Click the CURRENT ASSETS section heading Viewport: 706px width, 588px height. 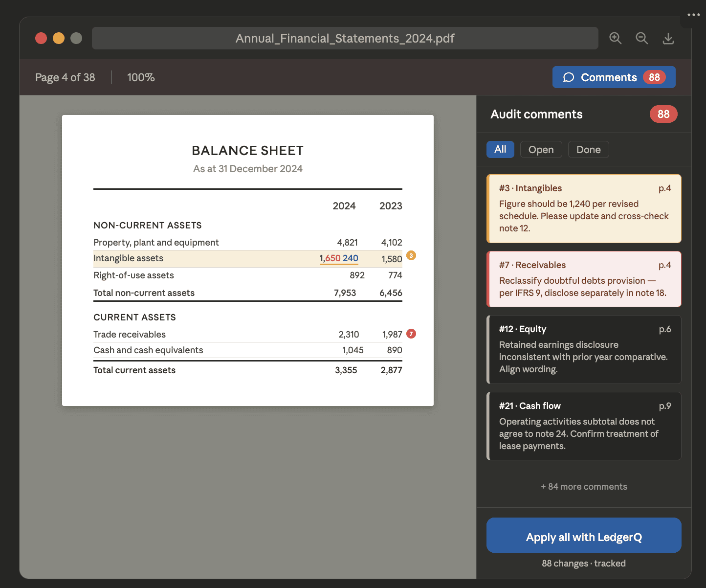tap(134, 317)
